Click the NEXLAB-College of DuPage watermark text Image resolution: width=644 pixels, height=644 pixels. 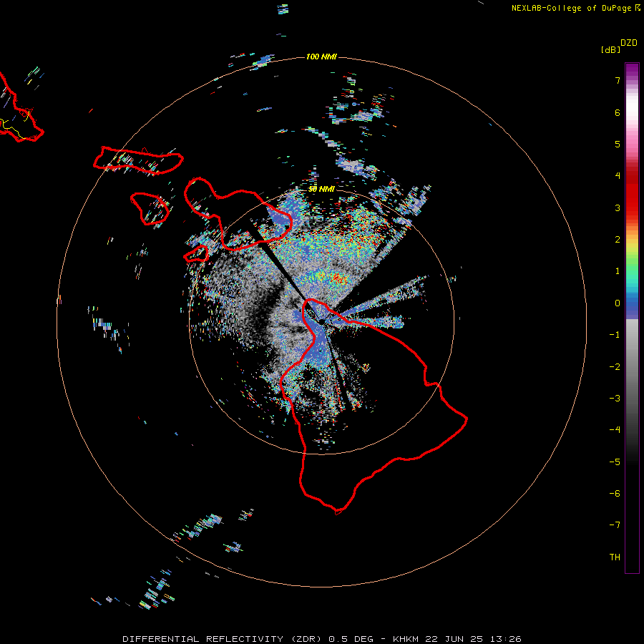tap(576, 8)
